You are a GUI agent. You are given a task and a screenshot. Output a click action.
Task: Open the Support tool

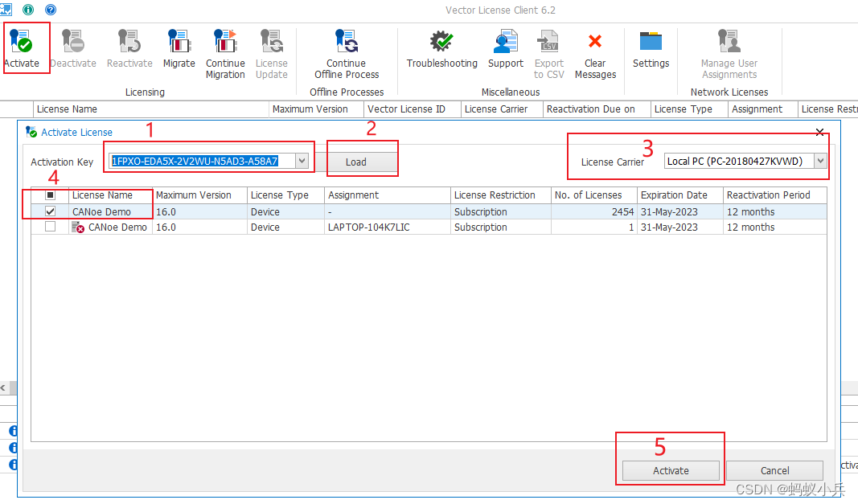pos(506,41)
